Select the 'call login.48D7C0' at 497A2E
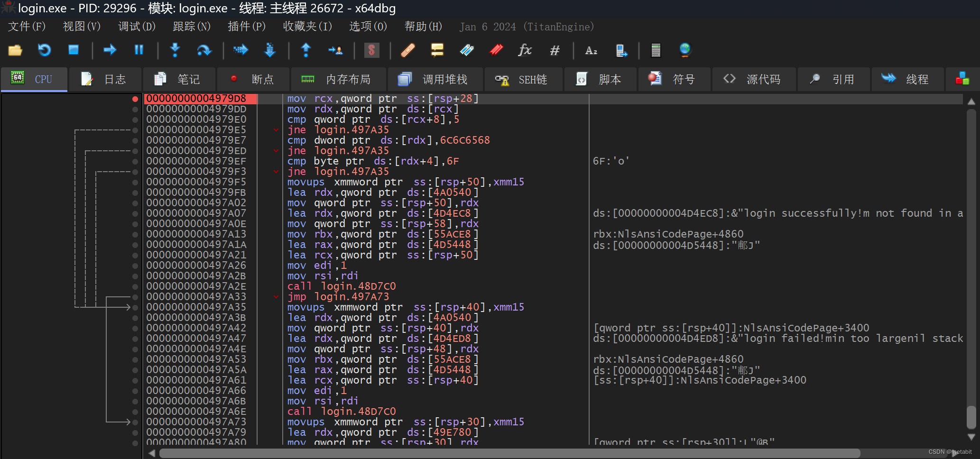The width and height of the screenshot is (980, 459). (x=342, y=286)
